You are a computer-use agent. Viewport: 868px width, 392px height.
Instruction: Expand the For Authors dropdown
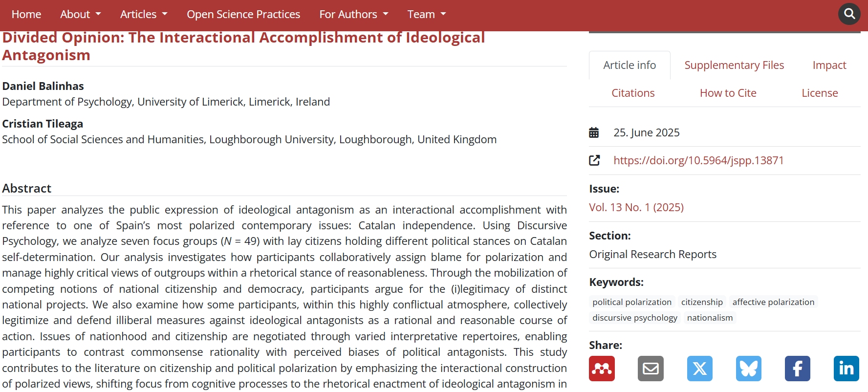click(353, 15)
